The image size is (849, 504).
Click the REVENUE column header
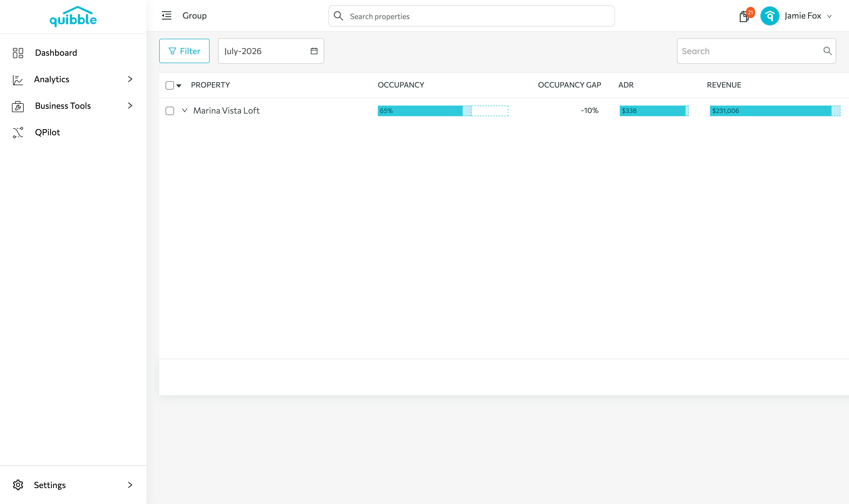tap(724, 85)
